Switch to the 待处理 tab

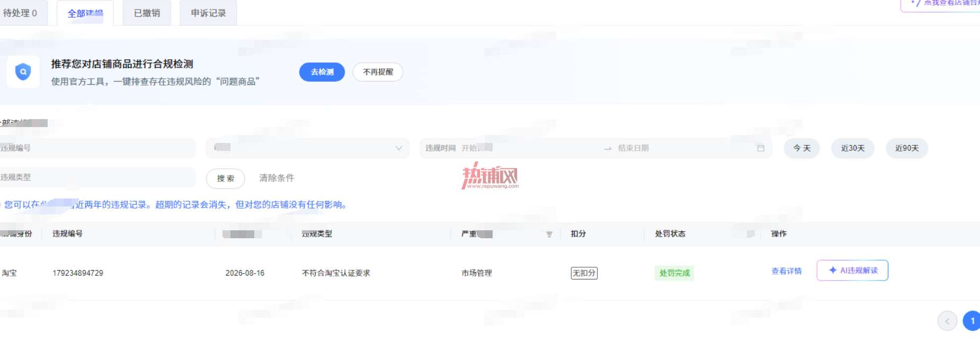tap(21, 13)
